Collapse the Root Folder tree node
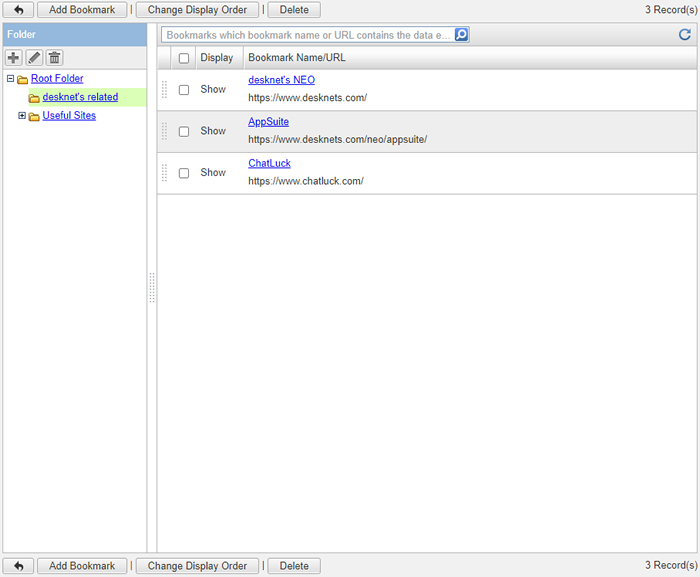This screenshot has width=700, height=577. click(10, 79)
